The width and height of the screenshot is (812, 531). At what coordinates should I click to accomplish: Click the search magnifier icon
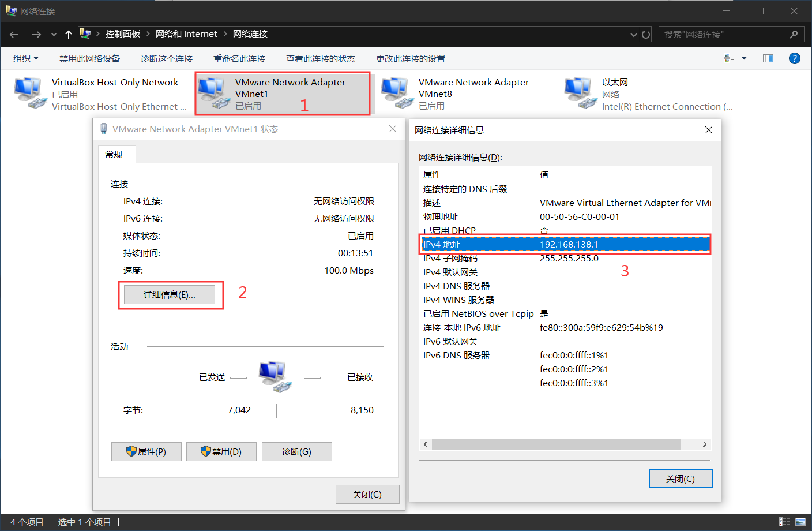[794, 34]
